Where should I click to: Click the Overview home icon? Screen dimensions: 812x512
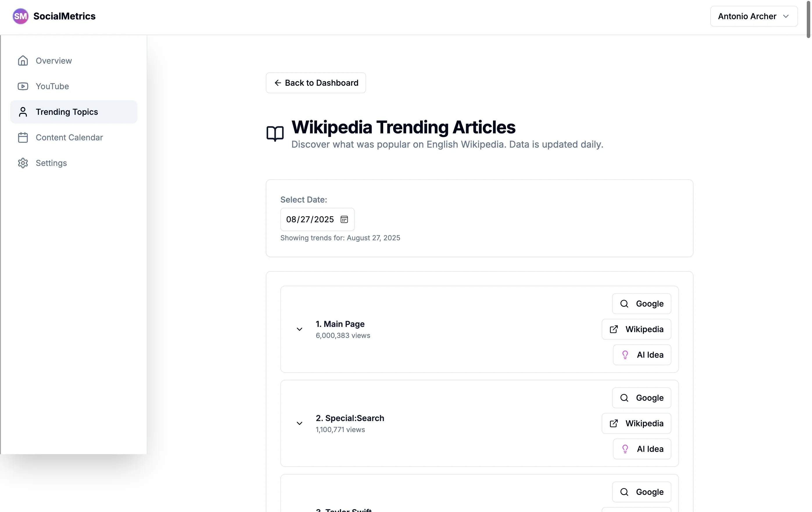(x=23, y=61)
